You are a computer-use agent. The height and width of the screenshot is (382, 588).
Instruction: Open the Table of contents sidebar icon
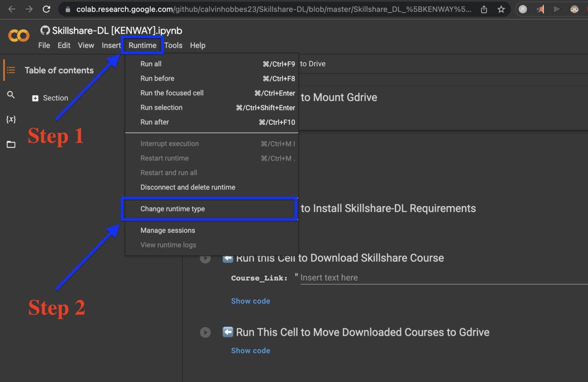(11, 70)
